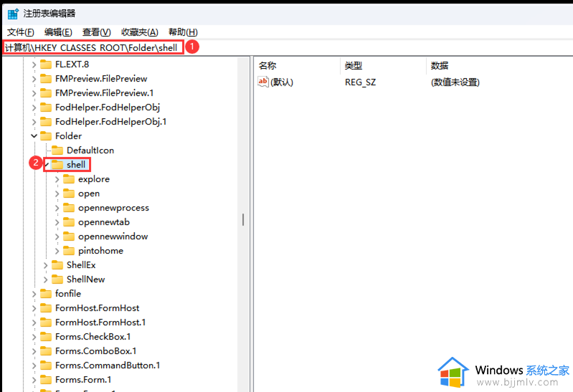
Task: Click the FL.EXT.8 folder icon
Action: 46,64
